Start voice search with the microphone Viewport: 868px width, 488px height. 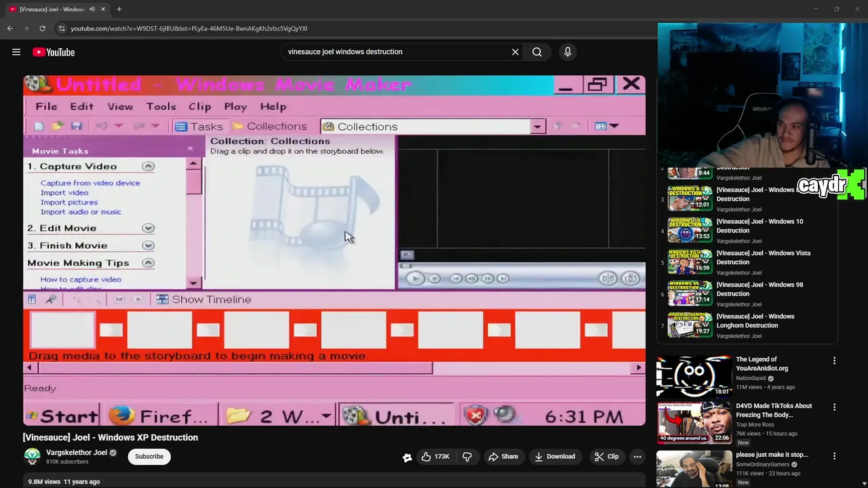click(568, 52)
